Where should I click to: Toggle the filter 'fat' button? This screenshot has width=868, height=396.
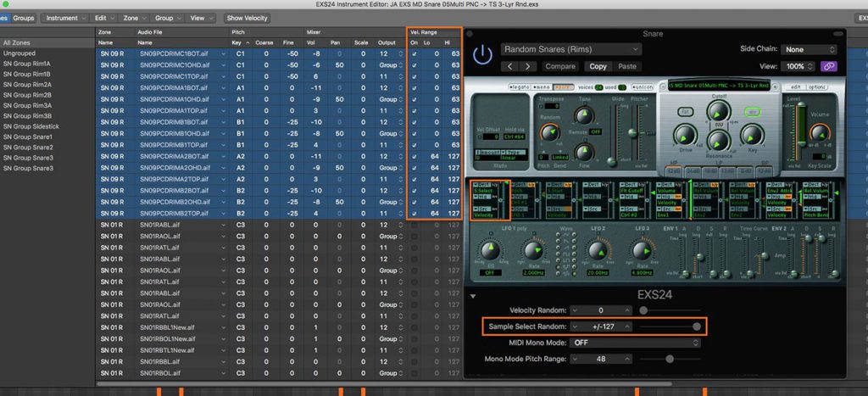point(685,111)
